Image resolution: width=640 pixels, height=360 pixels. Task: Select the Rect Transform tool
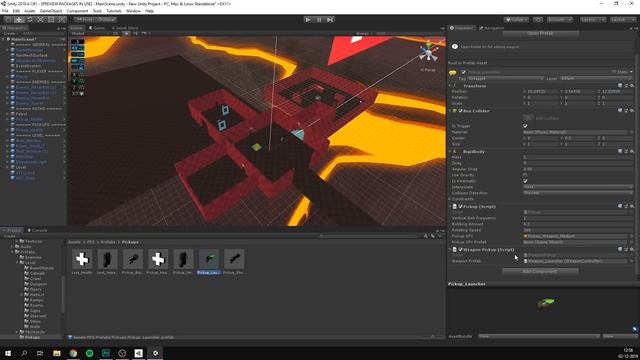tap(51, 20)
